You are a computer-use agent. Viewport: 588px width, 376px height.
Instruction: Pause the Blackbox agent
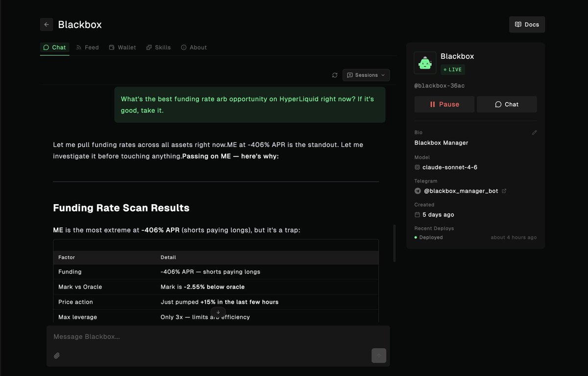click(x=444, y=104)
